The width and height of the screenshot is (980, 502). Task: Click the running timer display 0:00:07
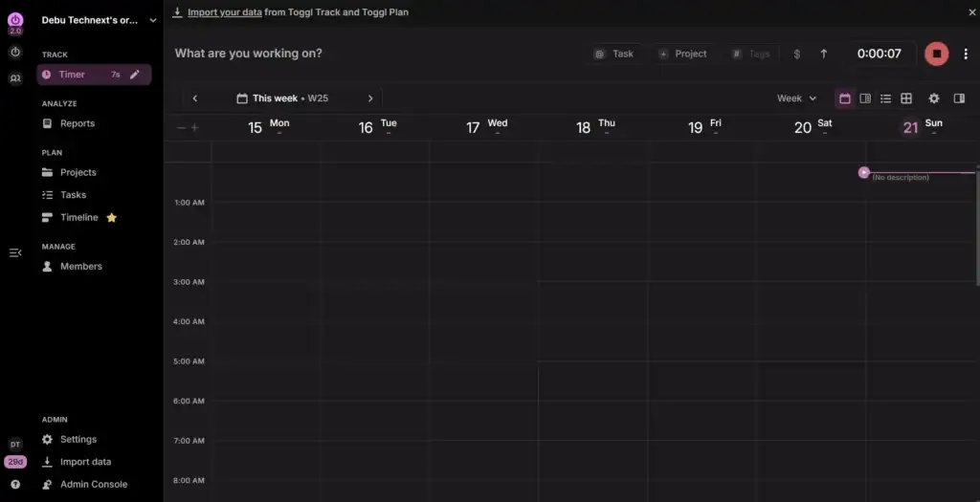tap(879, 54)
